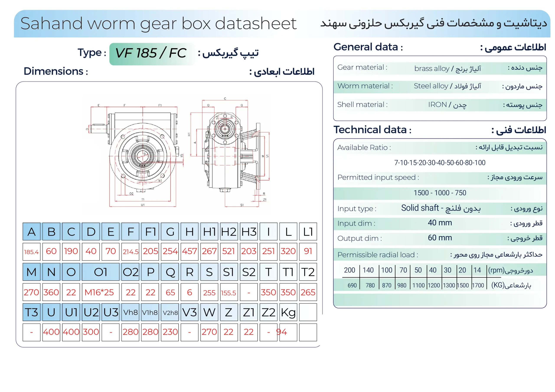Click dimension value '270' under W
Screen dimensions: 555x392
[209, 332]
